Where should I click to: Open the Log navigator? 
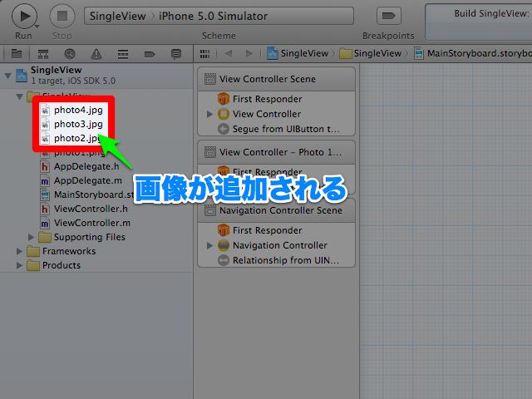click(176, 53)
